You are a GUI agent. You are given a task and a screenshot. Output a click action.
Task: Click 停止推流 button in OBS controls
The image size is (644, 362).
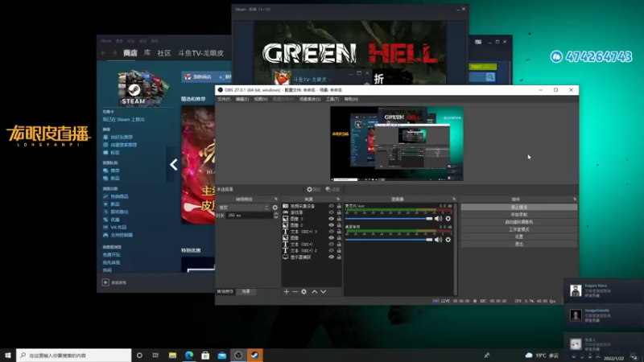pos(518,208)
